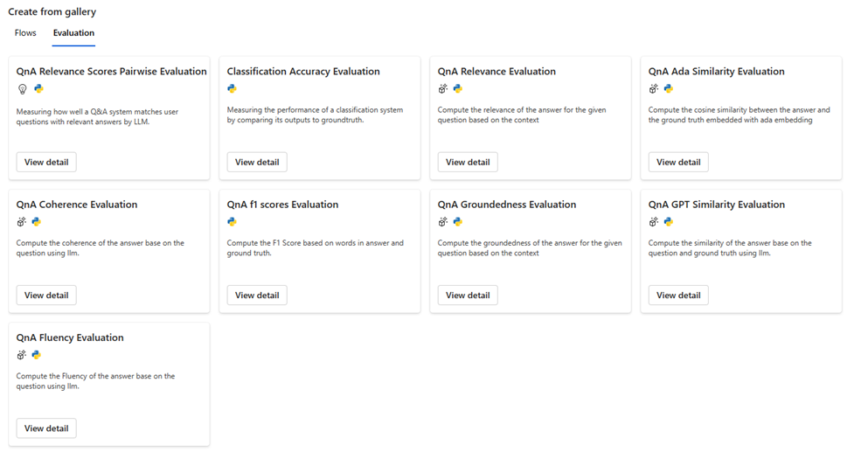The height and width of the screenshot is (459, 868).
Task: Click LLM icon on QnA Fluency Evaluation card
Action: (x=22, y=355)
